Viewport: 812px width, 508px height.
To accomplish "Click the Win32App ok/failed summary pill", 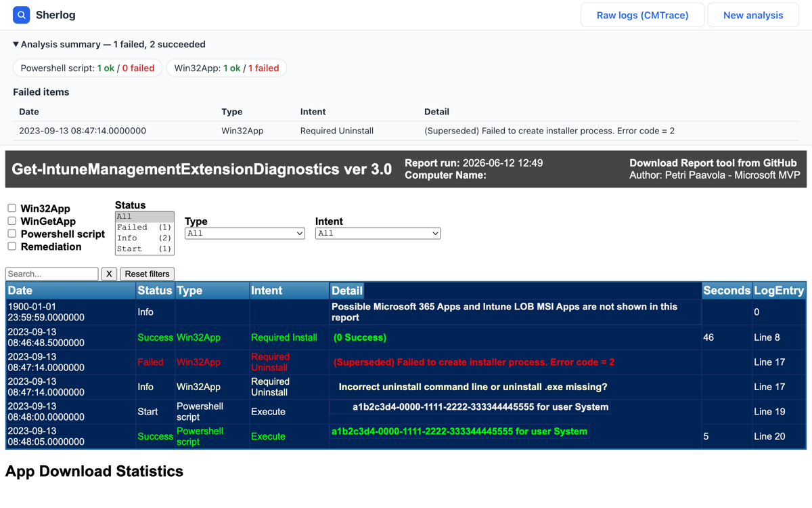I will click(x=227, y=68).
